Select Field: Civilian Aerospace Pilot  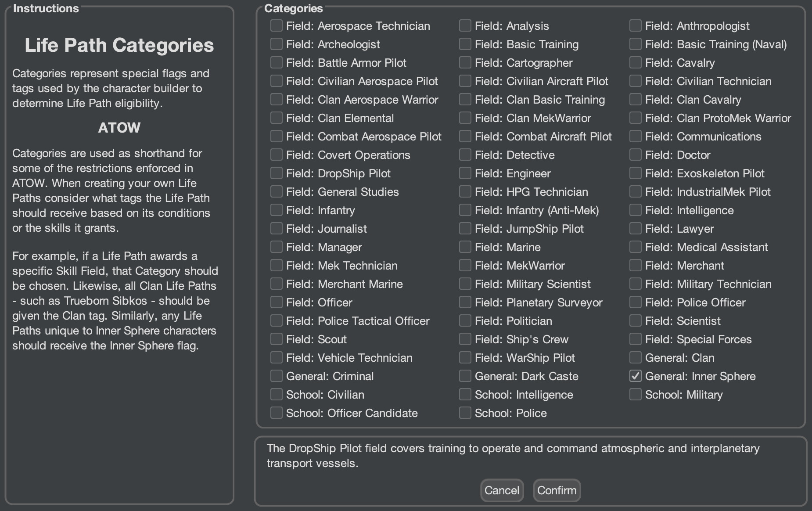click(x=277, y=81)
